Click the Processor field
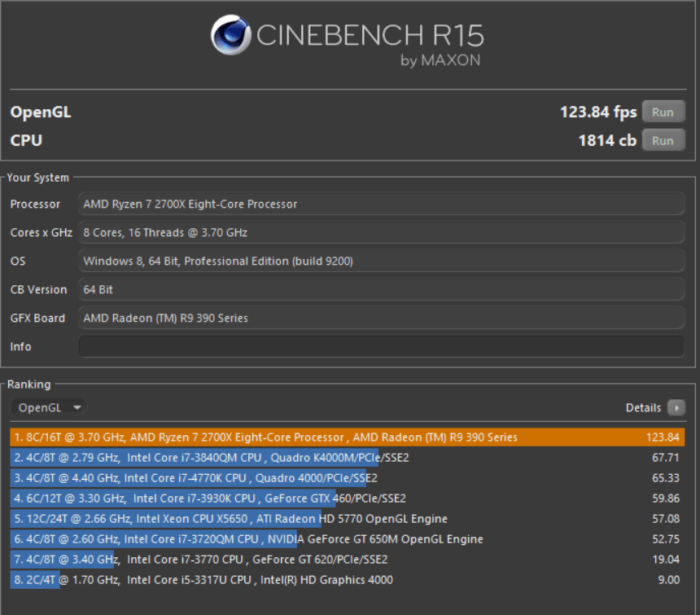Viewport: 700px width, 615px height. tap(381, 204)
